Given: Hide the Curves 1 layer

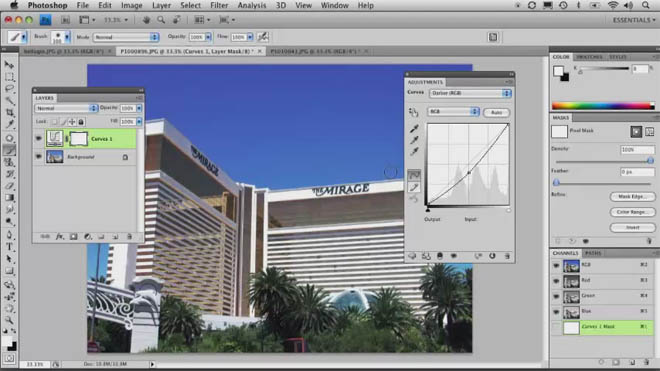Looking at the screenshot, I should (39, 139).
